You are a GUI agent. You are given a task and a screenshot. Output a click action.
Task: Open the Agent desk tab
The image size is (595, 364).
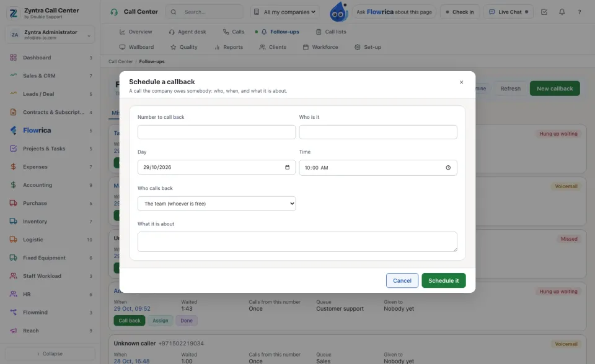[x=187, y=32]
